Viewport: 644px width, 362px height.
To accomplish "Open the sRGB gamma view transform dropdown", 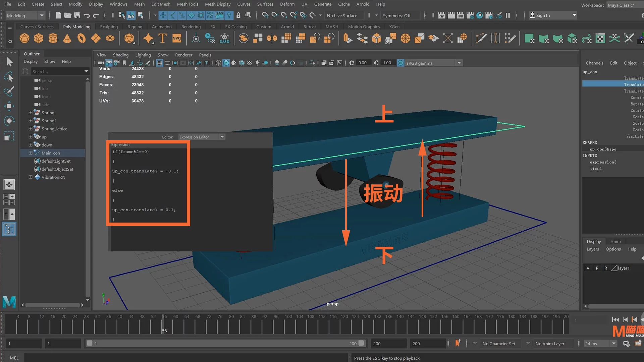I will click(459, 63).
